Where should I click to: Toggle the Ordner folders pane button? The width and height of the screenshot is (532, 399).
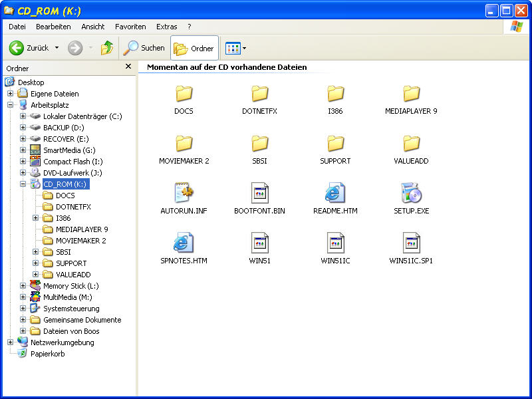194,48
